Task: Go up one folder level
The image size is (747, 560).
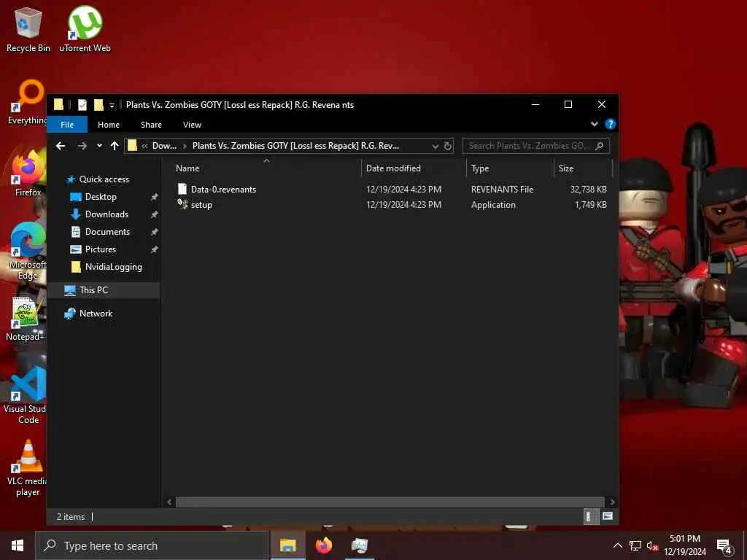Action: click(x=115, y=146)
